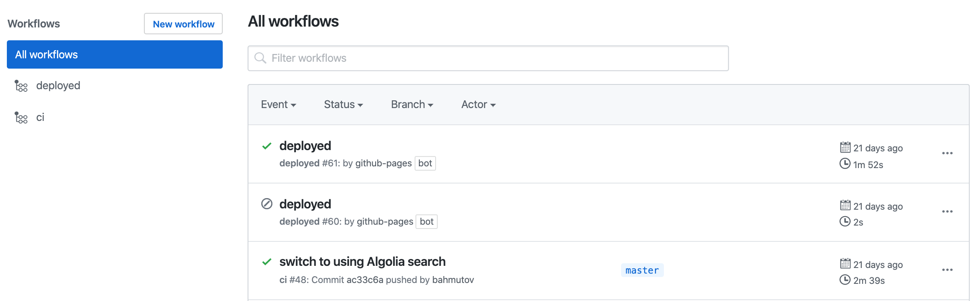Click the 'master' branch label
This screenshot has width=980, height=301.
coord(642,270)
